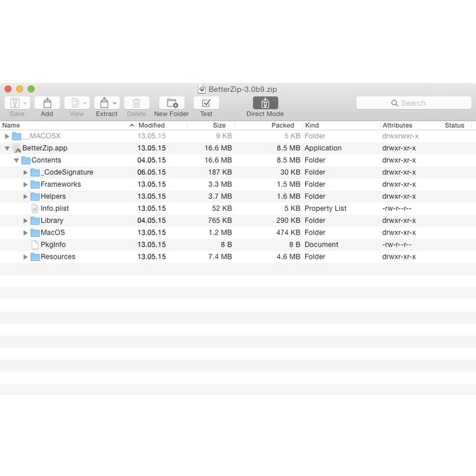Click the Add files toolbar icon

pos(47,103)
